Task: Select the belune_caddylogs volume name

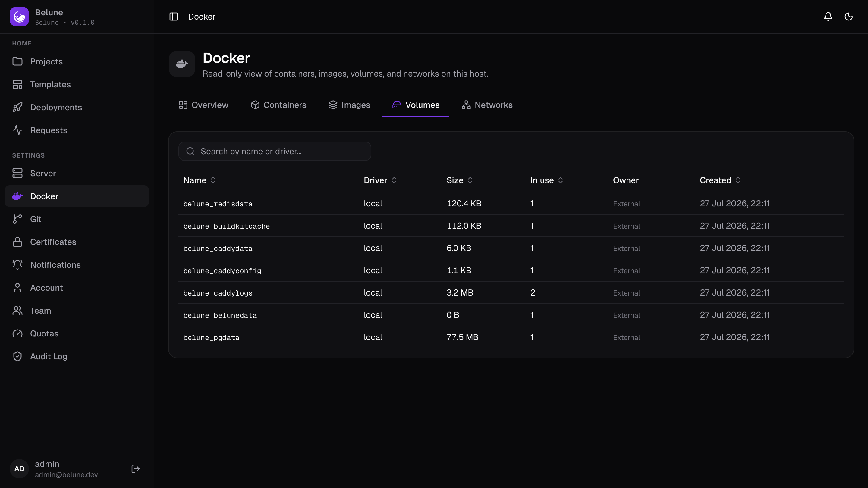Action: pos(218,293)
